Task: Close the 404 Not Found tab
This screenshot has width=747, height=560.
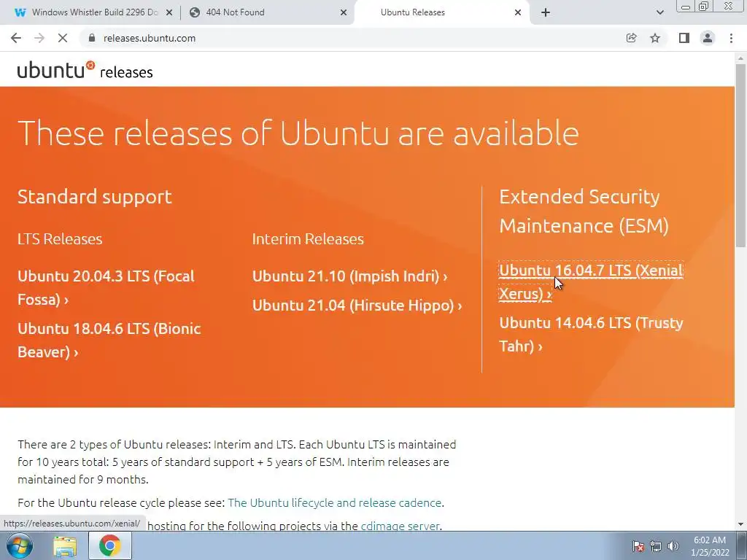Action: coord(344,12)
